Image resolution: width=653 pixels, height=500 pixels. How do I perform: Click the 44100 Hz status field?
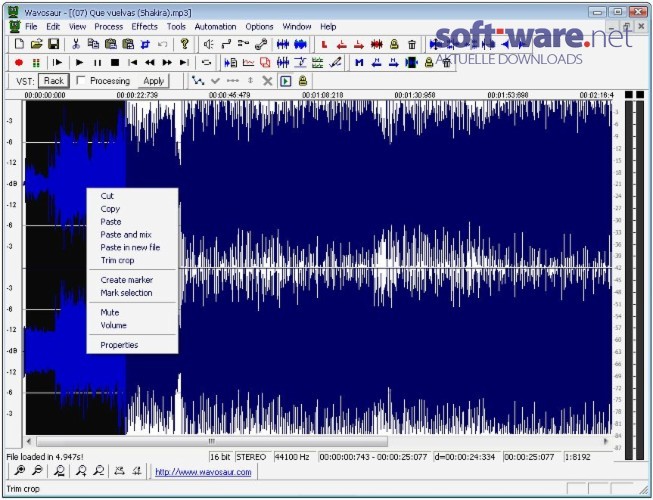292,457
